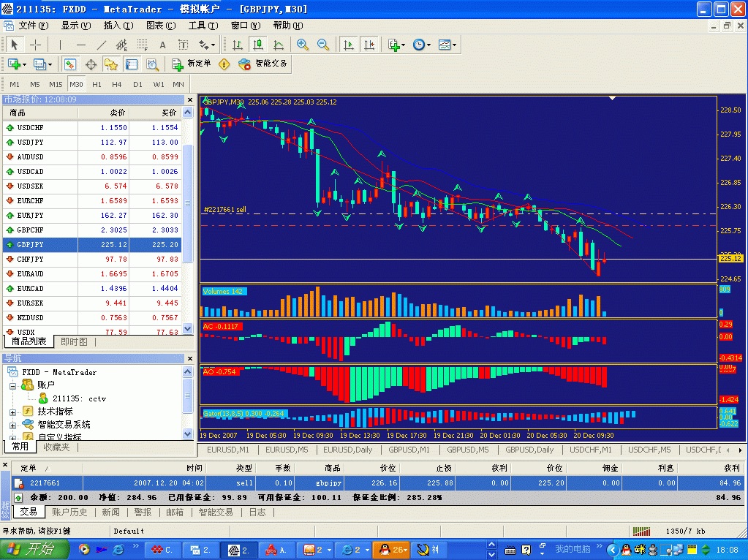
Task: Close the Navigator panel
Action: click(x=190, y=358)
